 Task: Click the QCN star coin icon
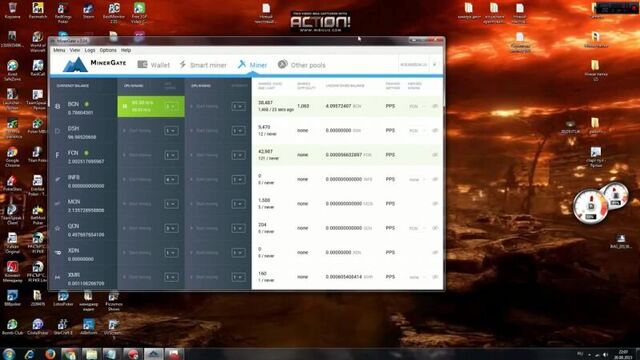[x=58, y=228]
